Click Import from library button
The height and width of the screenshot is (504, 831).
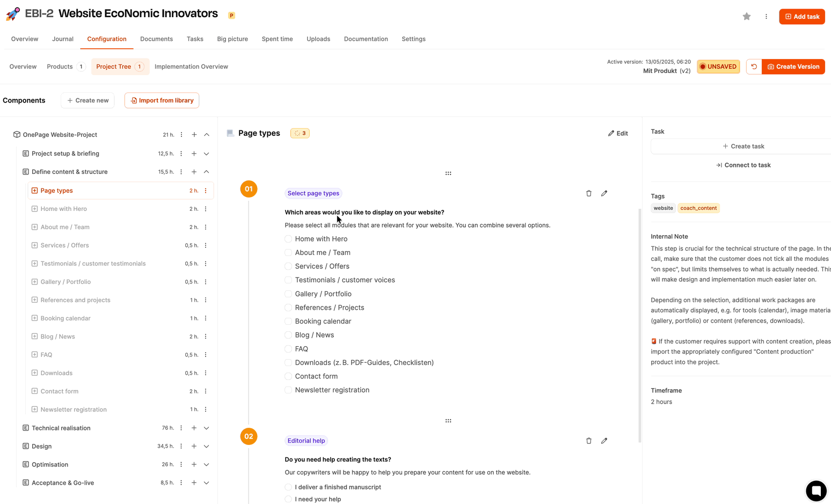[162, 100]
